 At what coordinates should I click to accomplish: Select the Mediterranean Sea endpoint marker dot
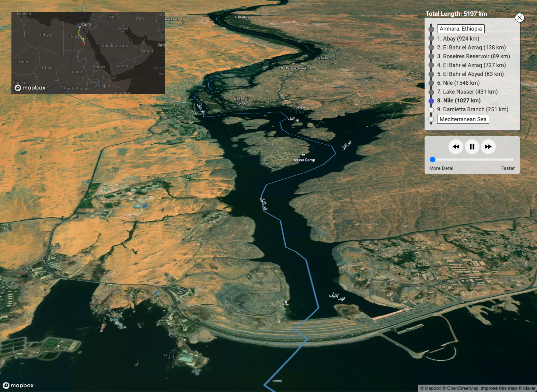point(431,119)
